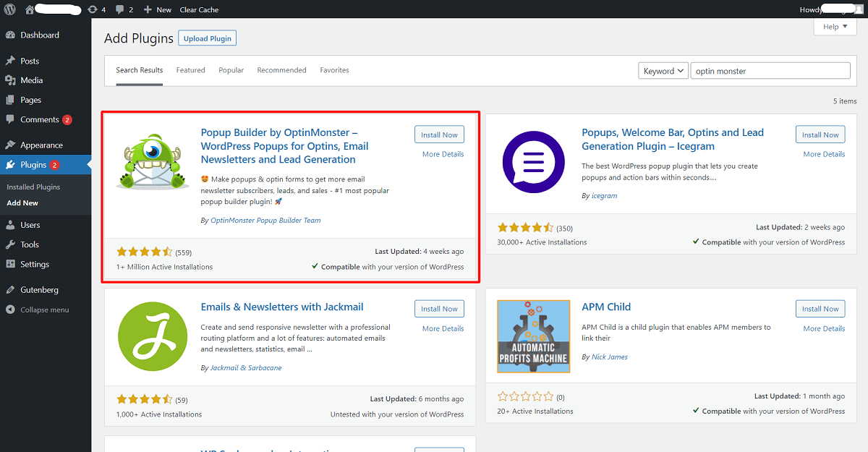The height and width of the screenshot is (452, 868).
Task: Click the APM Child empty star rating
Action: [526, 396]
